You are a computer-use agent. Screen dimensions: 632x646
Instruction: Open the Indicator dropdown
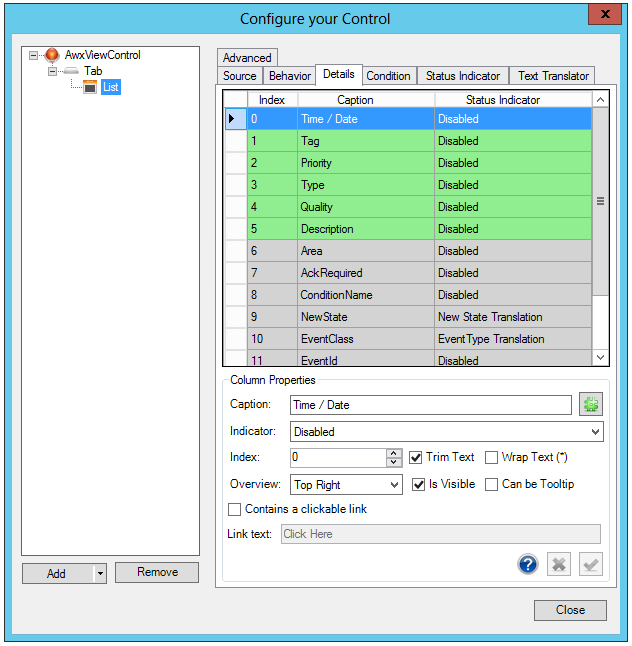pos(596,432)
